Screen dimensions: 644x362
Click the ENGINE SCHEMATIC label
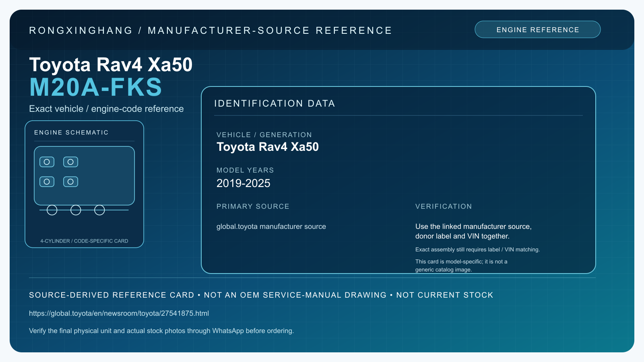(x=71, y=132)
